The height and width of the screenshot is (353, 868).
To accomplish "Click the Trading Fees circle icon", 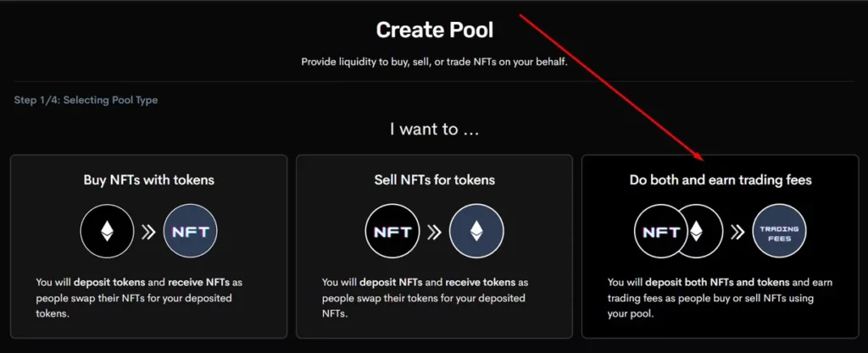I will pos(780,231).
